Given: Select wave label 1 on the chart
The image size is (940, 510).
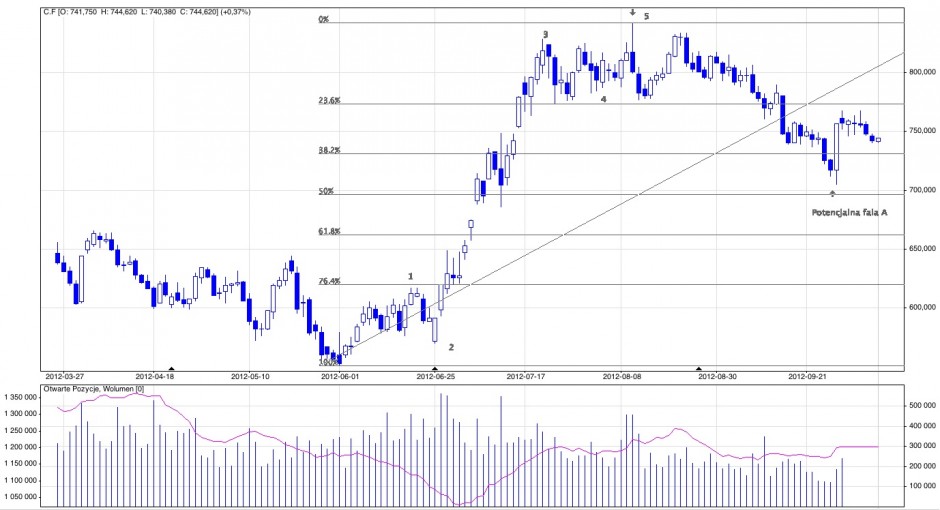Looking at the screenshot, I should [x=410, y=276].
